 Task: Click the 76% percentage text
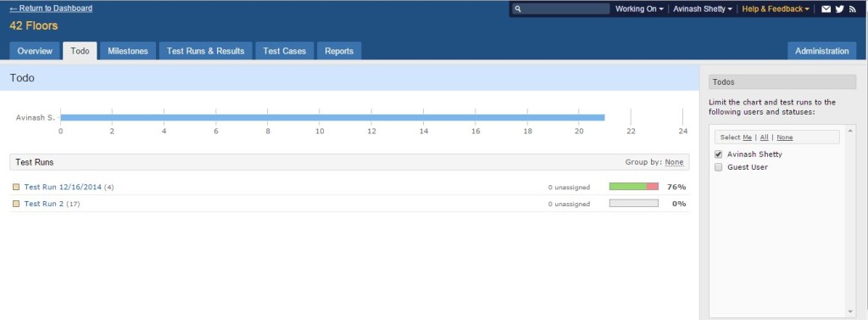[676, 187]
